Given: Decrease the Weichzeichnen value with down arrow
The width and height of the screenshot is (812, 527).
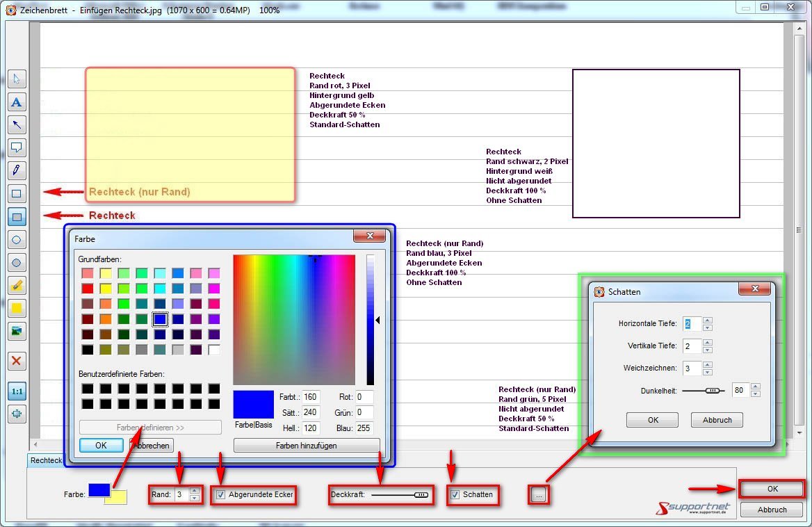Looking at the screenshot, I should point(708,372).
